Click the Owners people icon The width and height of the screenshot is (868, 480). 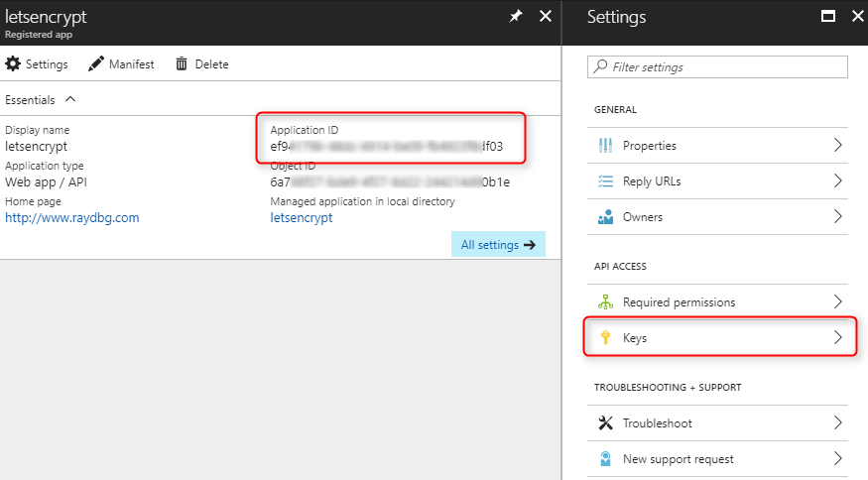click(x=606, y=217)
